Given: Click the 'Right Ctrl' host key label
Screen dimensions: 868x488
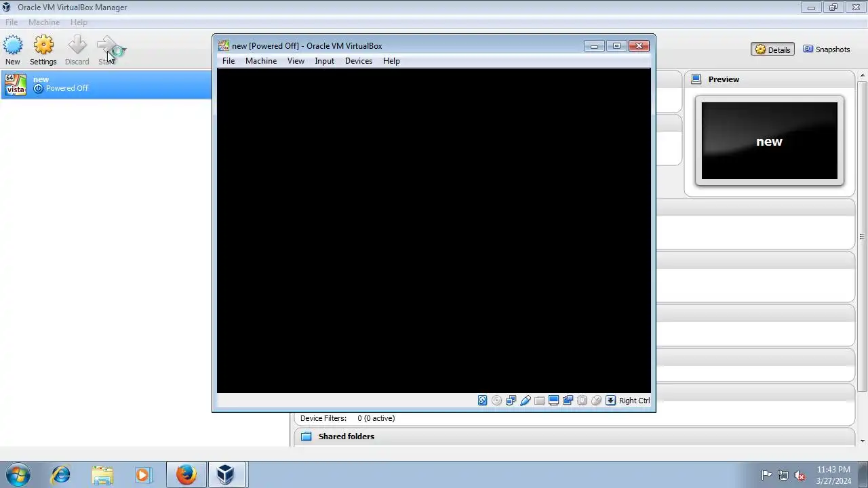Looking at the screenshot, I should pos(634,401).
